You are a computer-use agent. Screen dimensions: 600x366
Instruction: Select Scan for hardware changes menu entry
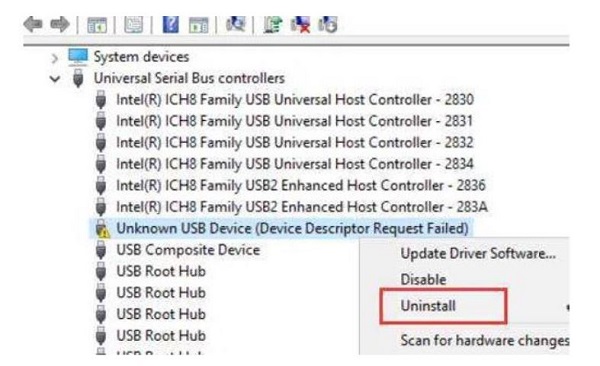[484, 340]
